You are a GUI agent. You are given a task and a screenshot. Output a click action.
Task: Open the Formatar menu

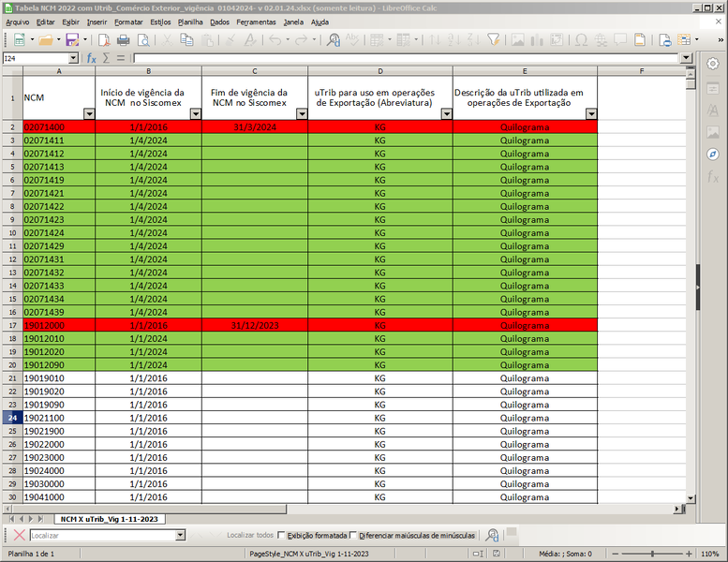pos(128,22)
